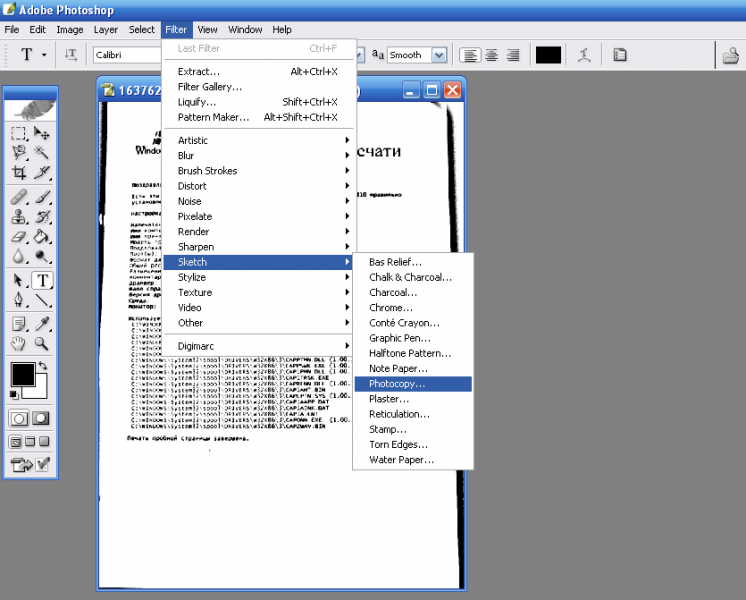This screenshot has width=746, height=600.
Task: Expand the Artistic filter submenu
Action: pyautogui.click(x=258, y=140)
